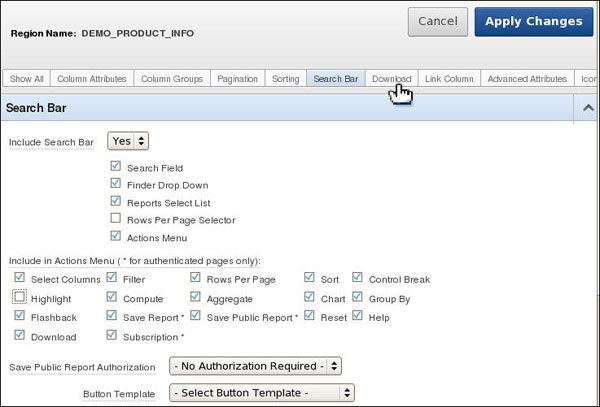
Task: Select the Show All tab
Action: 26,79
